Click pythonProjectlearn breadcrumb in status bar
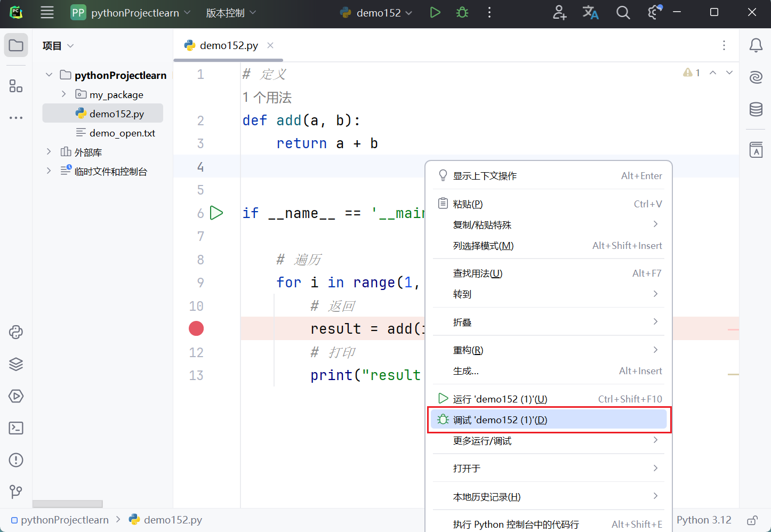This screenshot has width=771, height=532. tap(60, 520)
